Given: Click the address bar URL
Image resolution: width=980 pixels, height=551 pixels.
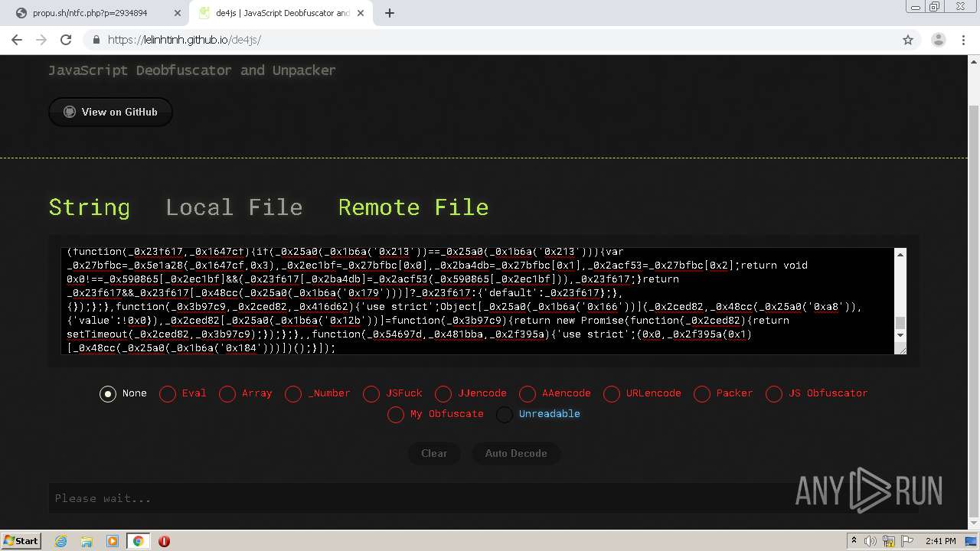Looking at the screenshot, I should [x=184, y=40].
